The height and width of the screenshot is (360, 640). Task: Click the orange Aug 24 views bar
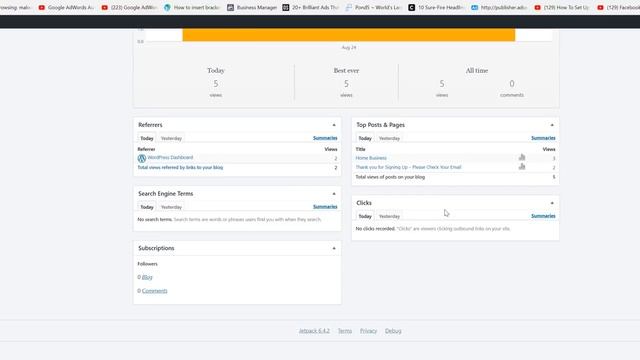[349, 35]
